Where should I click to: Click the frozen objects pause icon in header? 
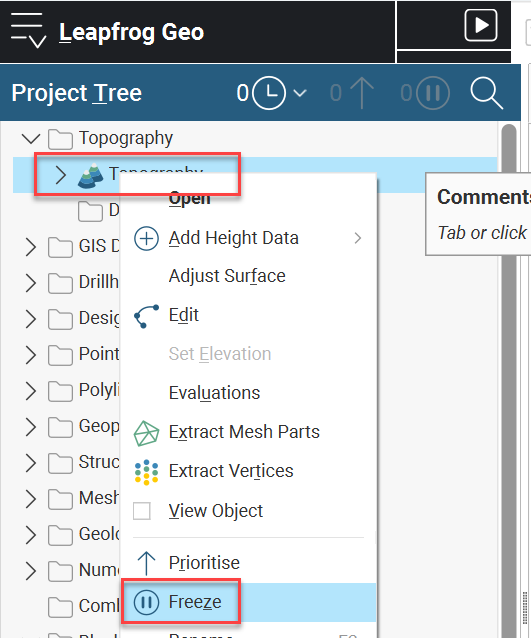pos(433,93)
